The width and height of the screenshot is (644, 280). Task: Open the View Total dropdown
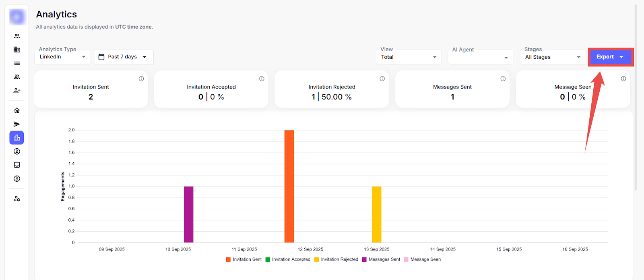(x=409, y=57)
